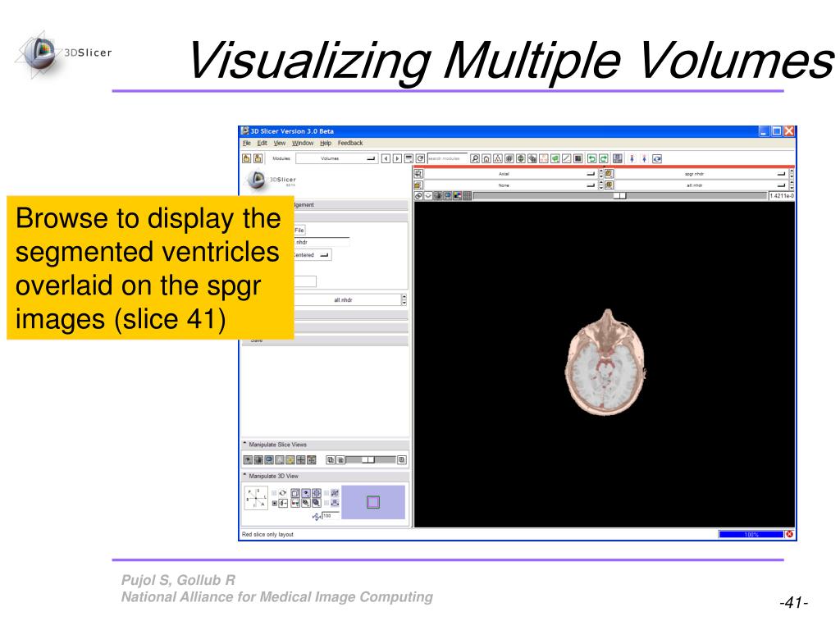Viewport: 840px width, 630px height.
Task: Open the all.nhdr foreground dropdown in slice controller
Action: [x=701, y=185]
